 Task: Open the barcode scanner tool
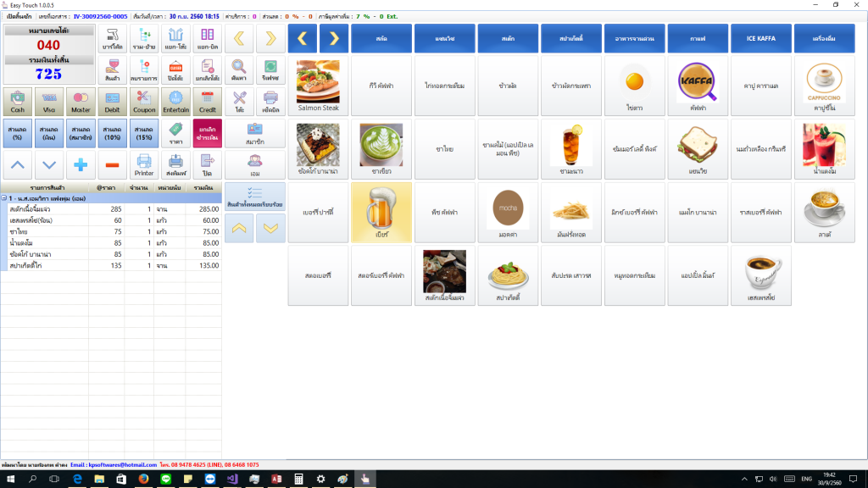coord(113,39)
